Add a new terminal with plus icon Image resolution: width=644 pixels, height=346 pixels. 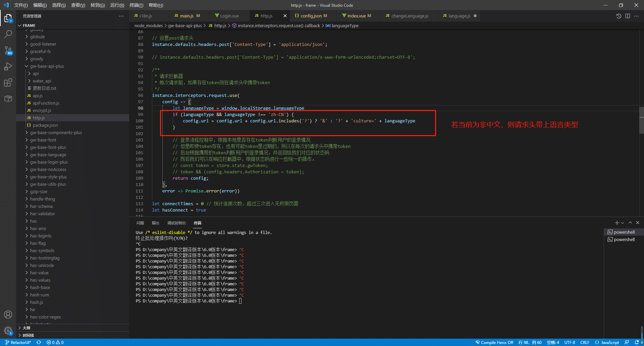[x=616, y=223]
